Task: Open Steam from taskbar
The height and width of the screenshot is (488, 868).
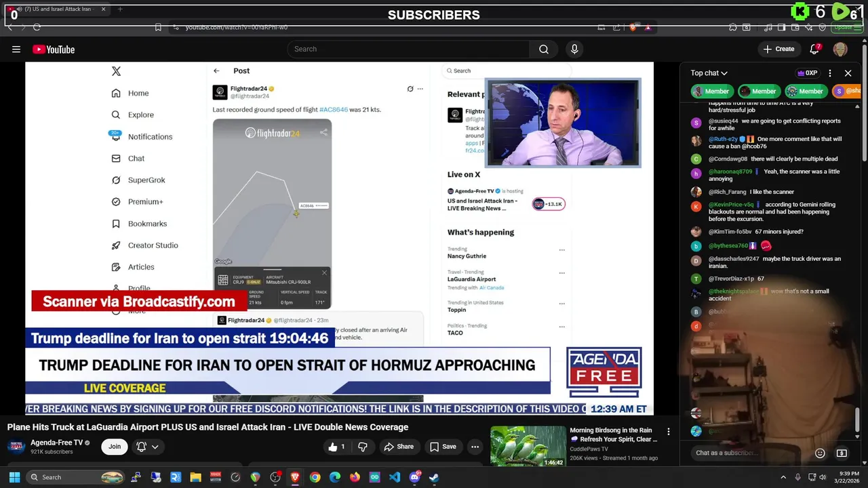Action: pos(434,477)
